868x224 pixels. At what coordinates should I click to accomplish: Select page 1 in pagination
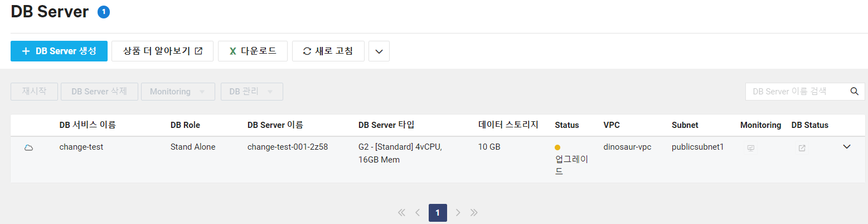pos(438,213)
